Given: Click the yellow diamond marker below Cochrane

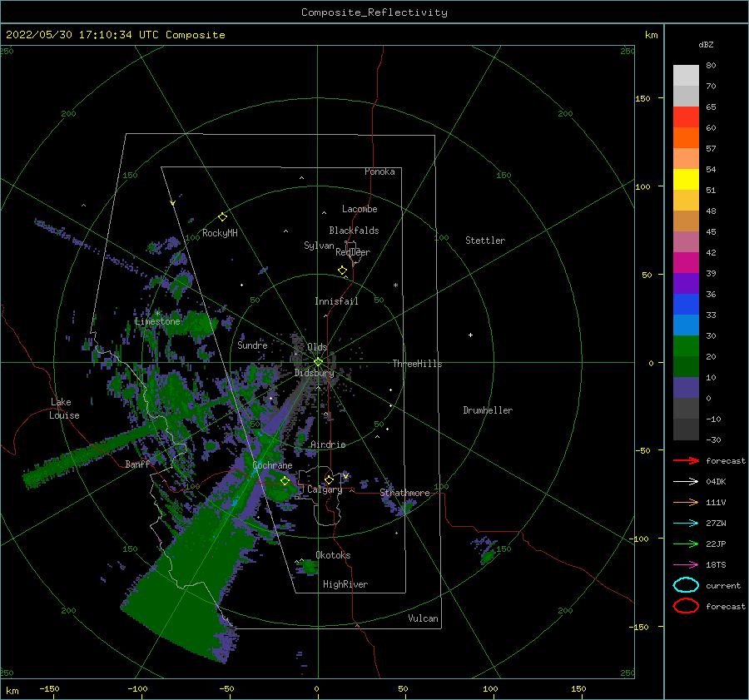Looking at the screenshot, I should (x=285, y=481).
